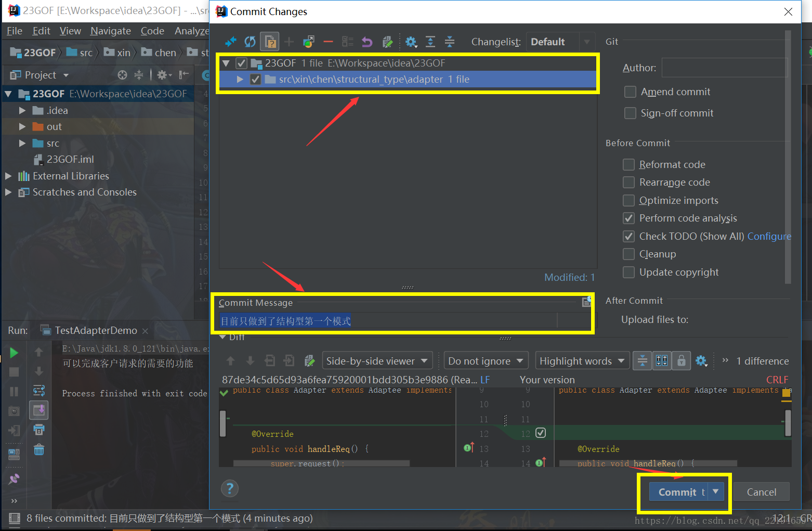Image resolution: width=812 pixels, height=531 pixels.
Task: Toggle Show Unversioned Files icon
Action: click(270, 42)
